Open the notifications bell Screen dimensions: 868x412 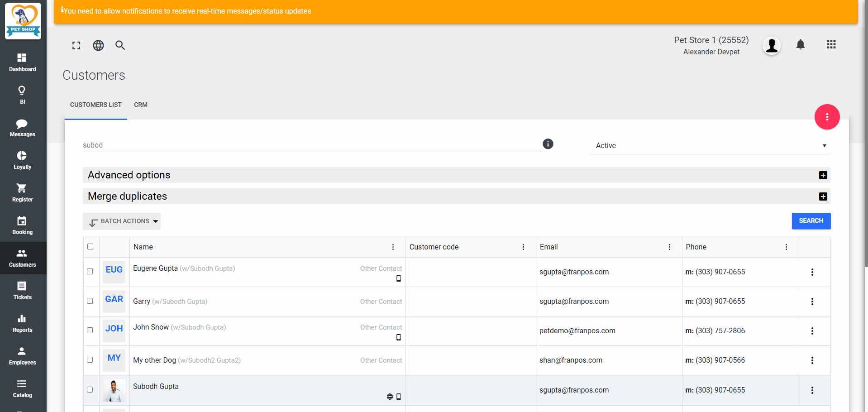point(801,44)
